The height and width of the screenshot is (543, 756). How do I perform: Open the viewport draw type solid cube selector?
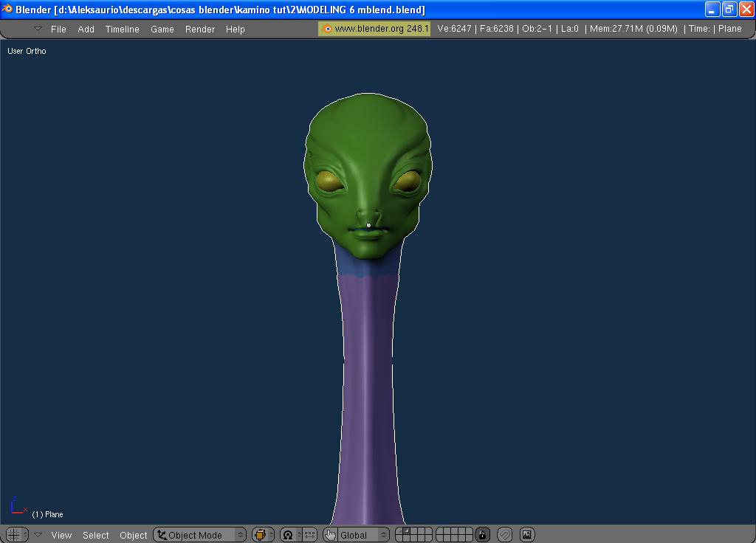[x=263, y=535]
